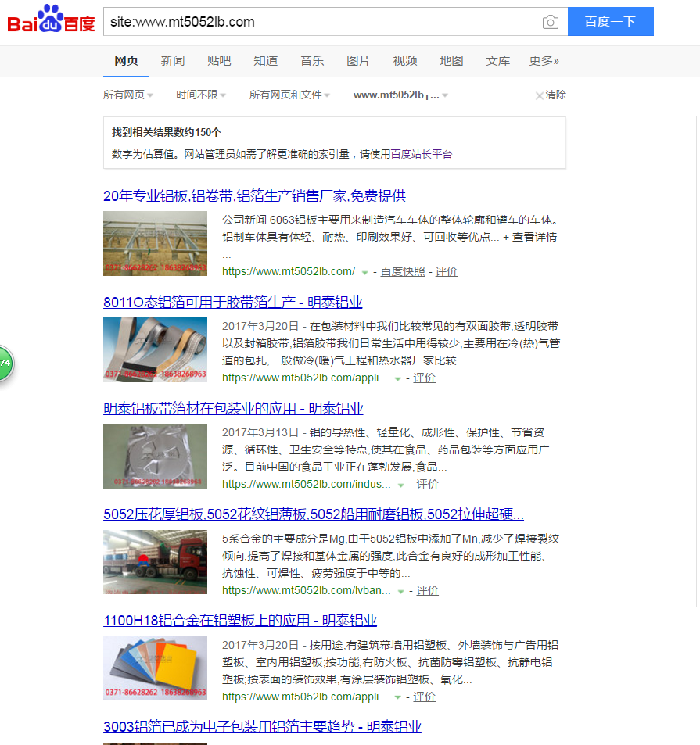Expand the www.mt5052lb site filter dropdown
Screen dimensions: 700x745
click(x=400, y=95)
